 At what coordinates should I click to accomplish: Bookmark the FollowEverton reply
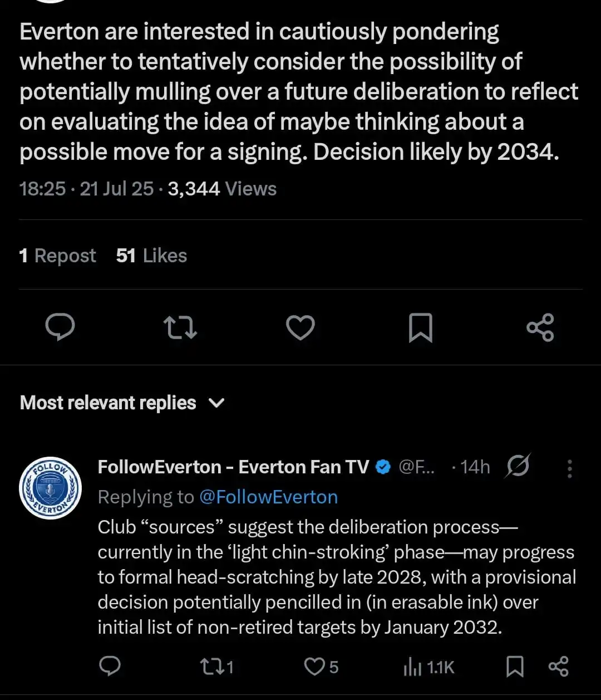(x=515, y=667)
